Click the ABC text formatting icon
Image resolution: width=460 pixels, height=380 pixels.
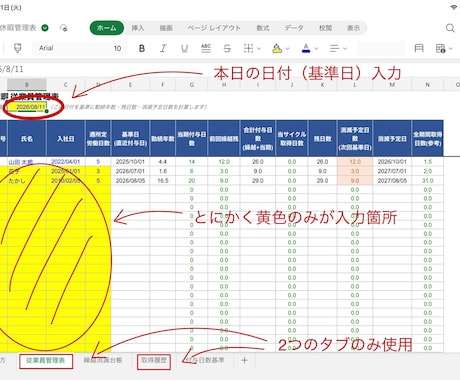206,48
